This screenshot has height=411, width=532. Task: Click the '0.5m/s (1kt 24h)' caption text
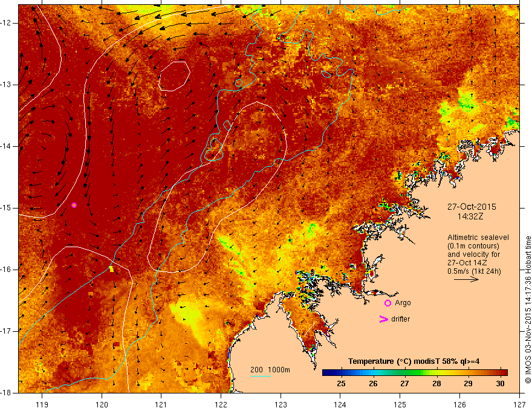click(474, 271)
